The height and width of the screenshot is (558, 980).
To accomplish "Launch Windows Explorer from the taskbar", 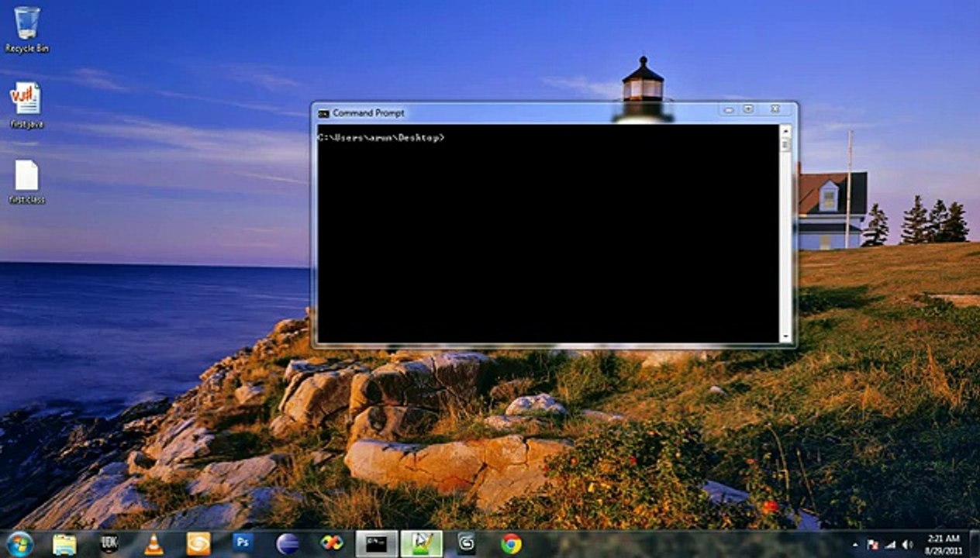I will (x=64, y=544).
